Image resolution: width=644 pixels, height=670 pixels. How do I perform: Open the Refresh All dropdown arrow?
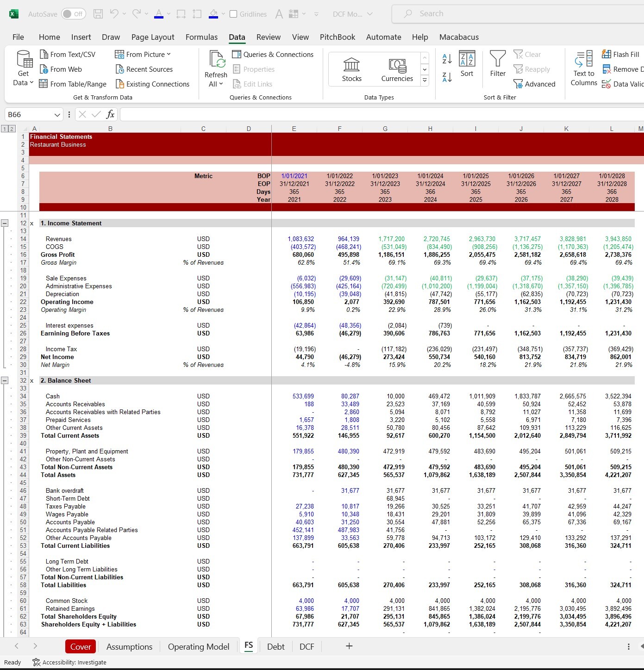point(221,84)
